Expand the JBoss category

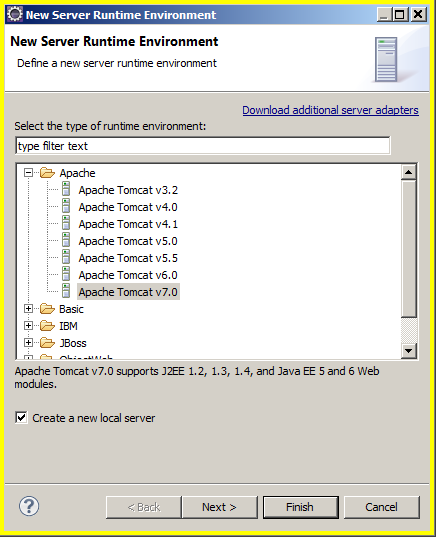28,342
